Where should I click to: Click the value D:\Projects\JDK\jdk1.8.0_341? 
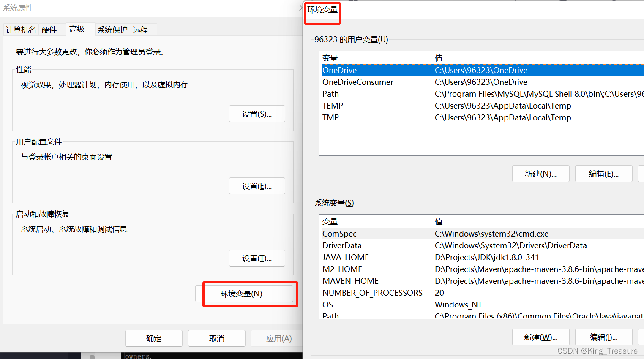pyautogui.click(x=487, y=257)
